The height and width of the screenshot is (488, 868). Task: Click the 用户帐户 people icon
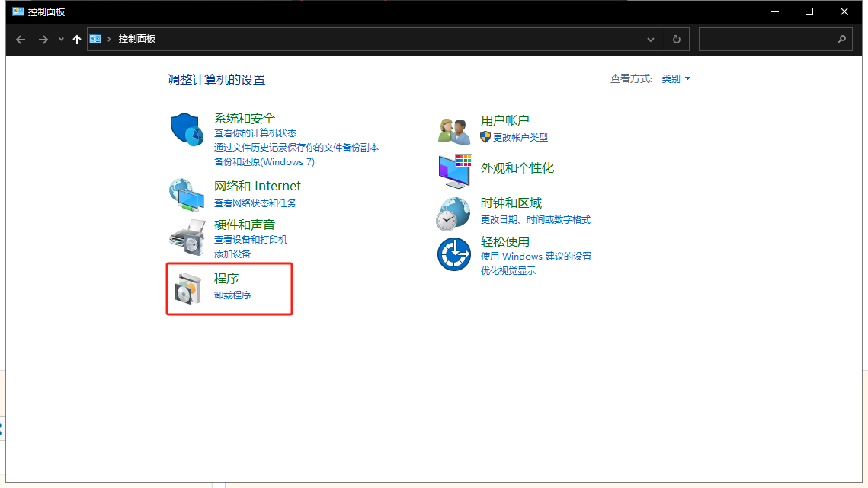click(x=454, y=131)
